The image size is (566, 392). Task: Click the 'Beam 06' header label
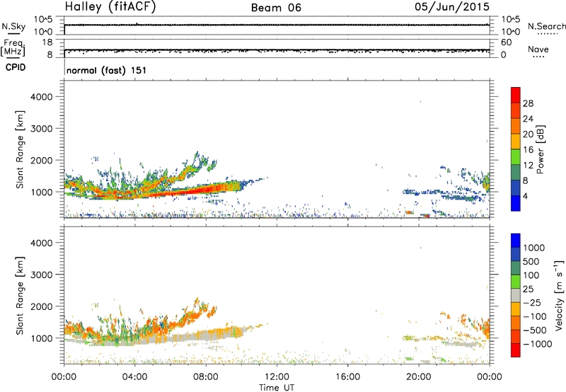276,8
